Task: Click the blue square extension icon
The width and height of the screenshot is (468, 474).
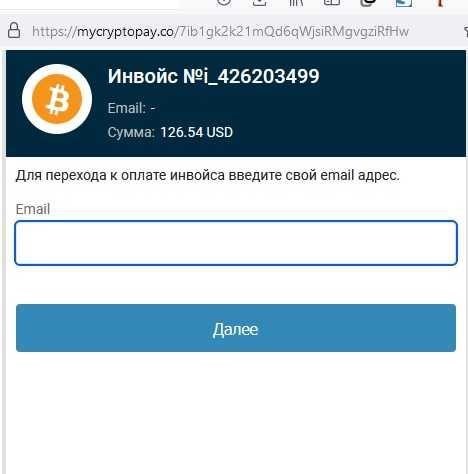Action: (404, 3)
